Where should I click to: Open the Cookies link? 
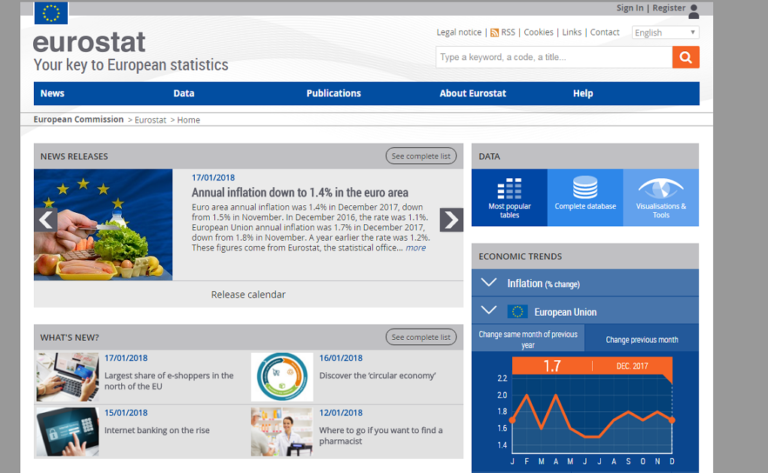[538, 32]
